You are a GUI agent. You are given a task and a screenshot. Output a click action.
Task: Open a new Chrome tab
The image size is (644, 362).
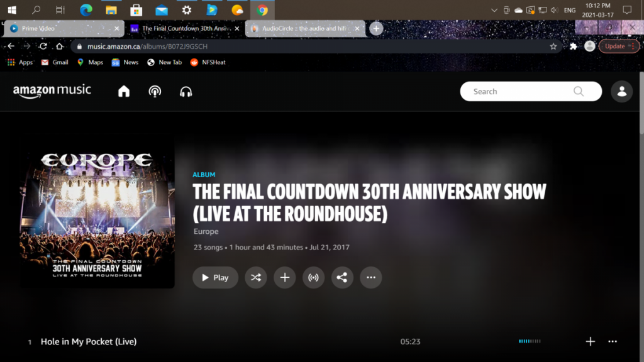[376, 28]
